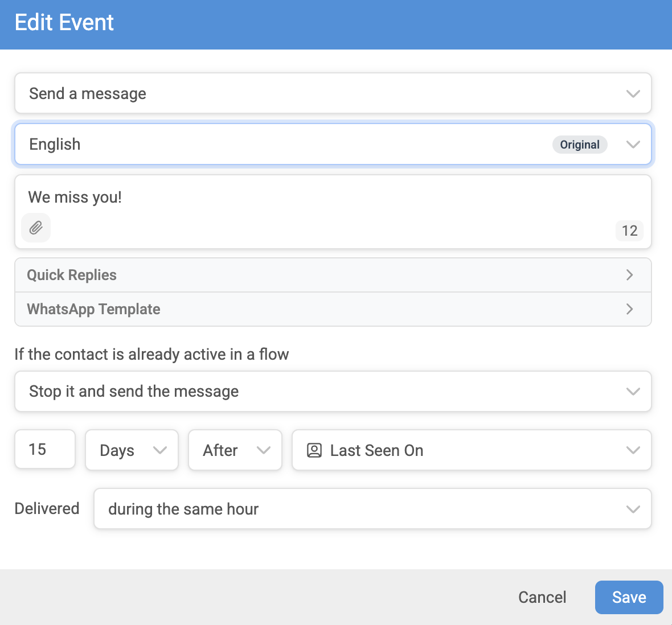
Task: Click the down arrow in English language selector
Action: point(633,145)
